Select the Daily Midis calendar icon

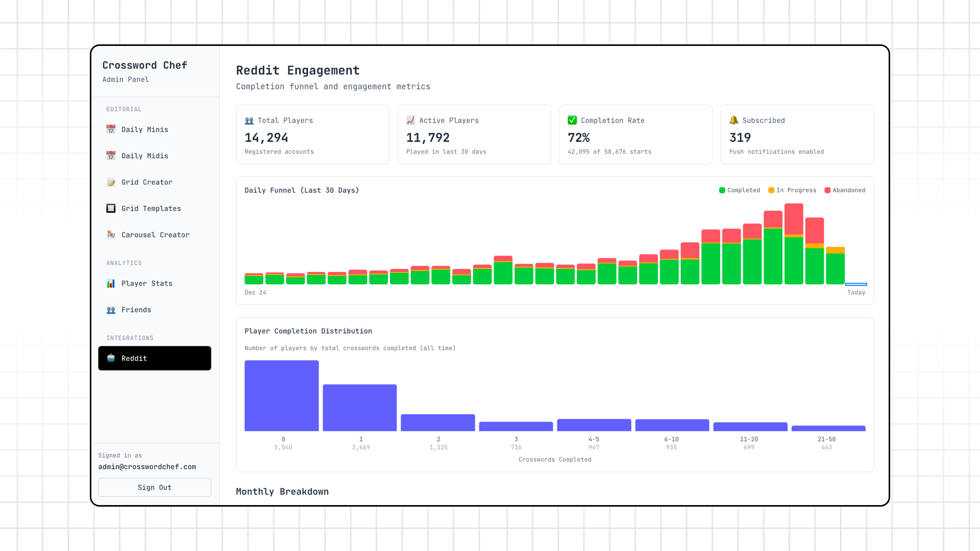pos(111,156)
